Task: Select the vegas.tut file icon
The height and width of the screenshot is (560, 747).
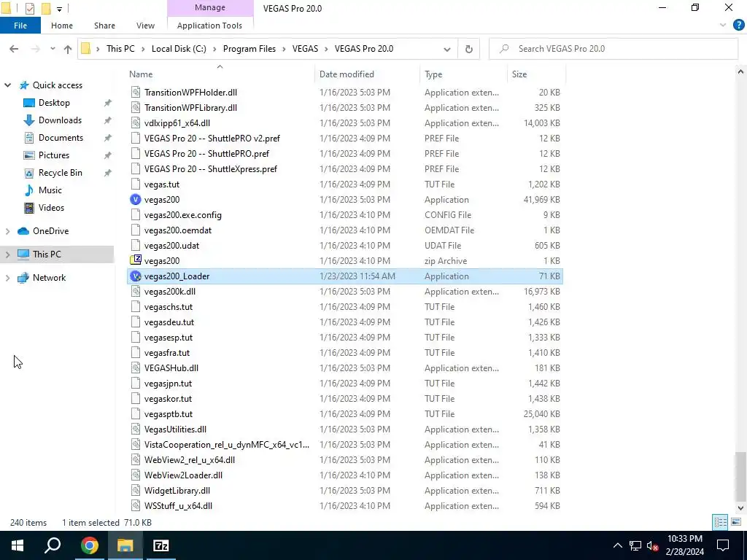Action: (136, 184)
